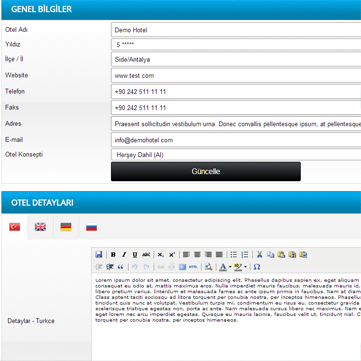Open the HTML source editor
Screen dimensions: 361x361
coord(193,267)
